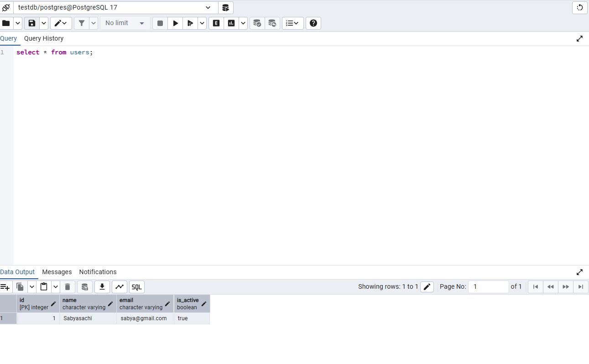Image resolution: width=589 pixels, height=364 pixels.
Task: Click the pencil icon in the id column
Action: [x=53, y=304]
